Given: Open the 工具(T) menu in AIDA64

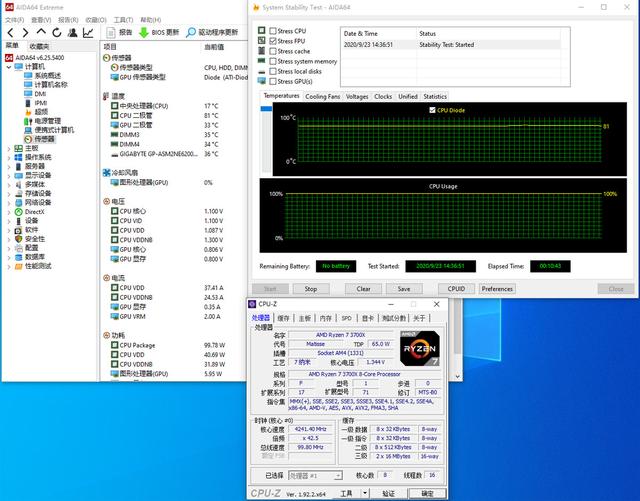Looking at the screenshot, I should tap(123, 20).
